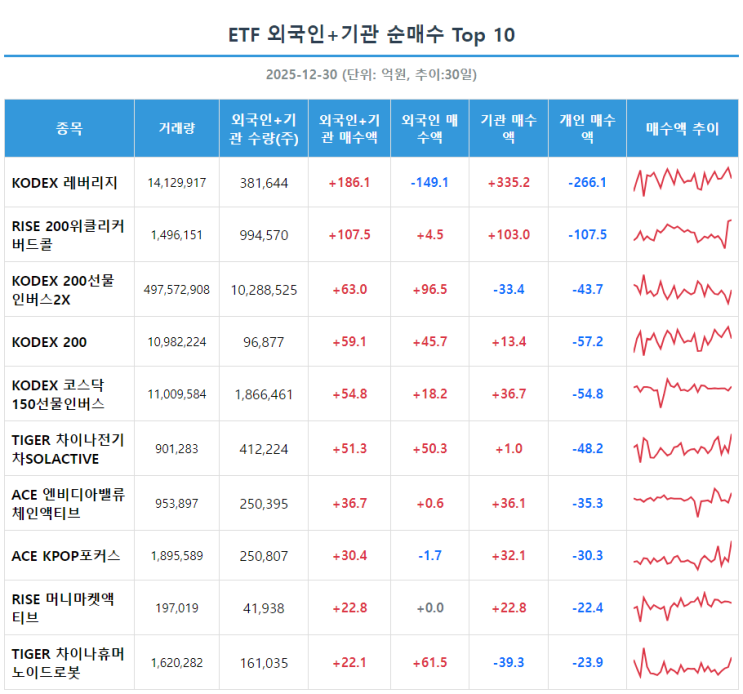
Task: Open the KODEX 200 trend sparkline
Action: (x=682, y=341)
